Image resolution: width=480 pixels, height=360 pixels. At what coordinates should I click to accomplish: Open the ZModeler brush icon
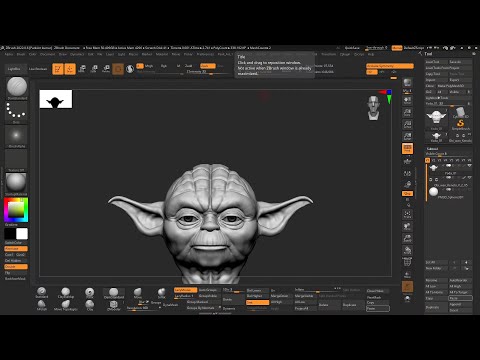114,305
